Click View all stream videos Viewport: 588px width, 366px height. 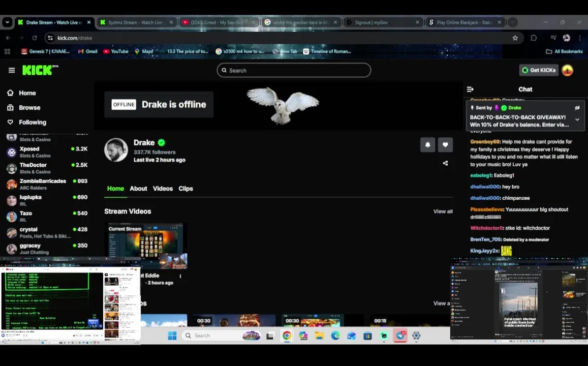click(x=443, y=211)
